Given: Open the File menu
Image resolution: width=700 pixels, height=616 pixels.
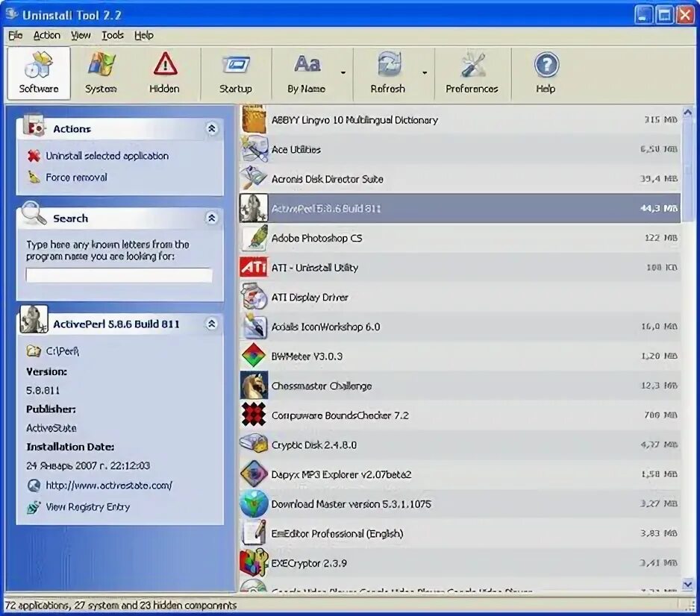Looking at the screenshot, I should [x=15, y=35].
